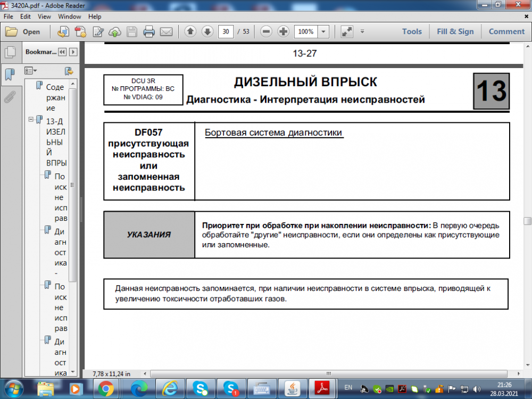Click the page number input field
This screenshot has height=399, width=532.
[x=226, y=31]
